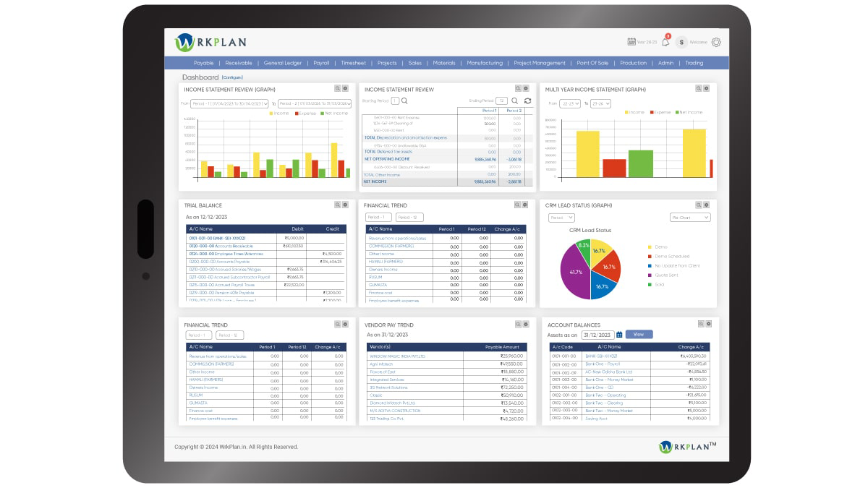
Task: Open the settings gear in the top header
Action: [x=715, y=43]
